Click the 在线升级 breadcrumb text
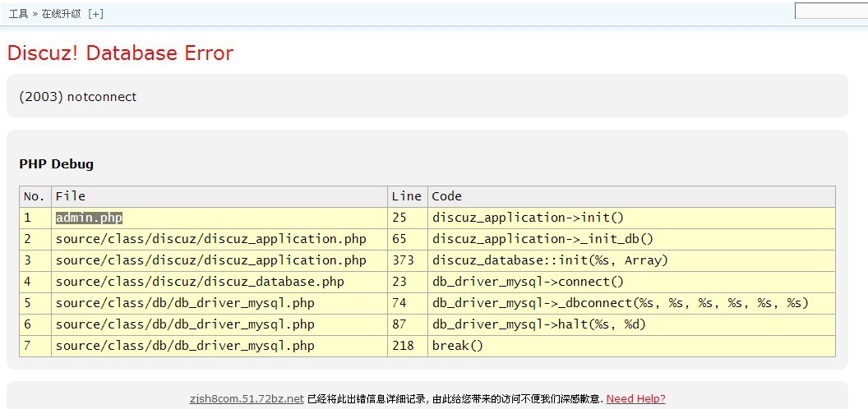The image size is (868, 409). pos(62,14)
